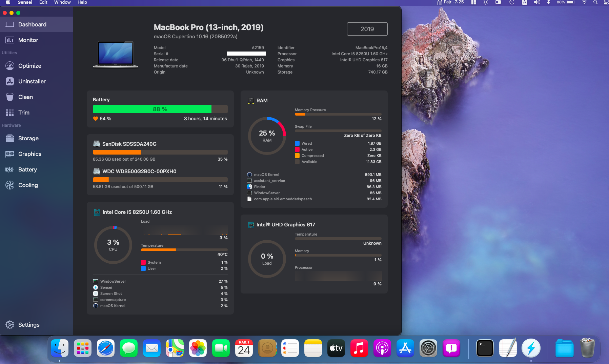The height and width of the screenshot is (364, 609).
Task: Click the macOS Kernel row in RAM list
Action: pos(314,175)
